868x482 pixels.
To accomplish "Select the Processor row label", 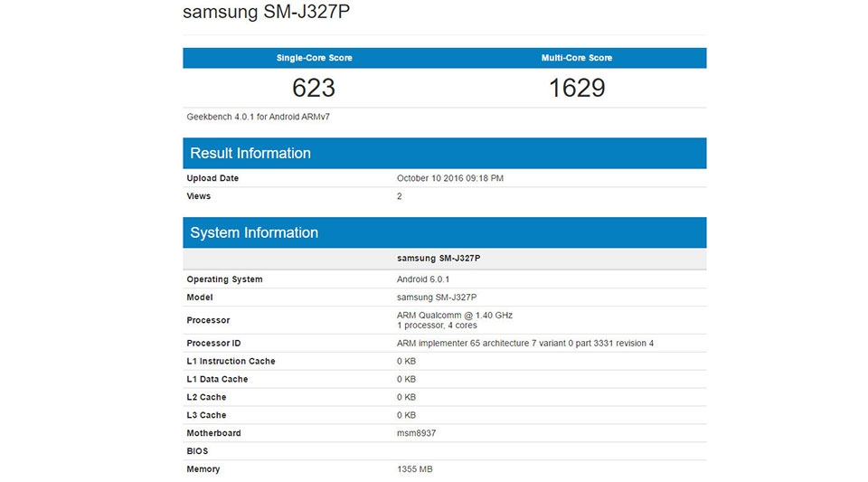I will 208,320.
